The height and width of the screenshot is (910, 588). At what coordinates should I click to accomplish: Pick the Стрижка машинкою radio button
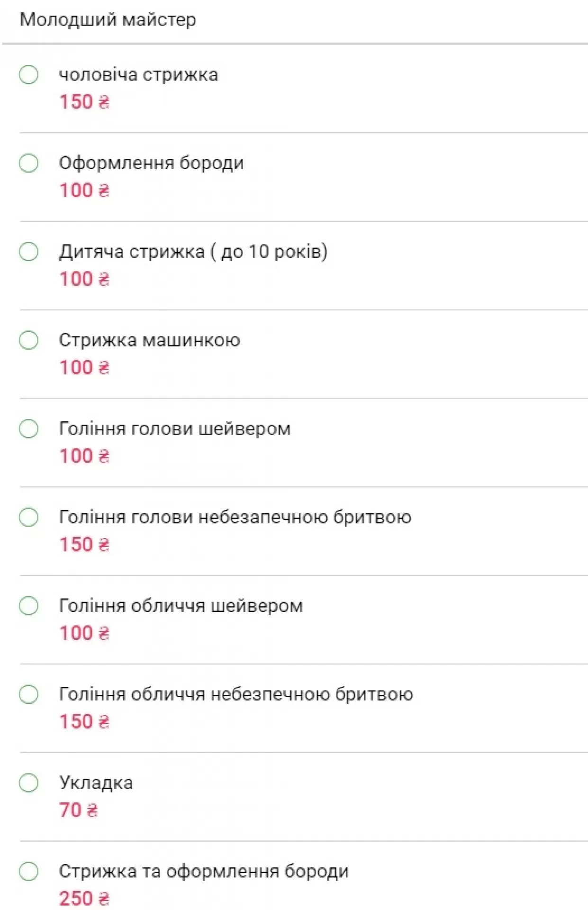(x=28, y=340)
